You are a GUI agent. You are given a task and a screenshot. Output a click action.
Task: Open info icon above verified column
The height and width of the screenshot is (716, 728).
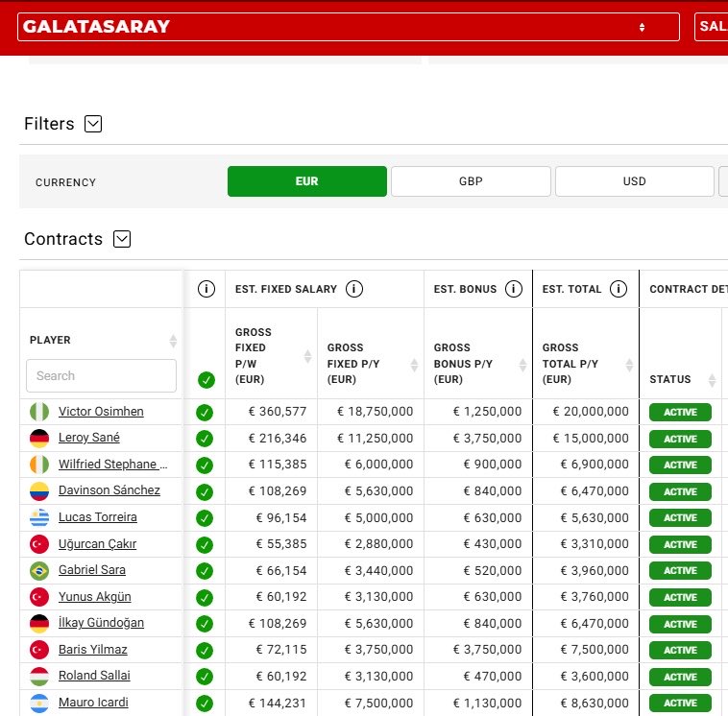206,289
